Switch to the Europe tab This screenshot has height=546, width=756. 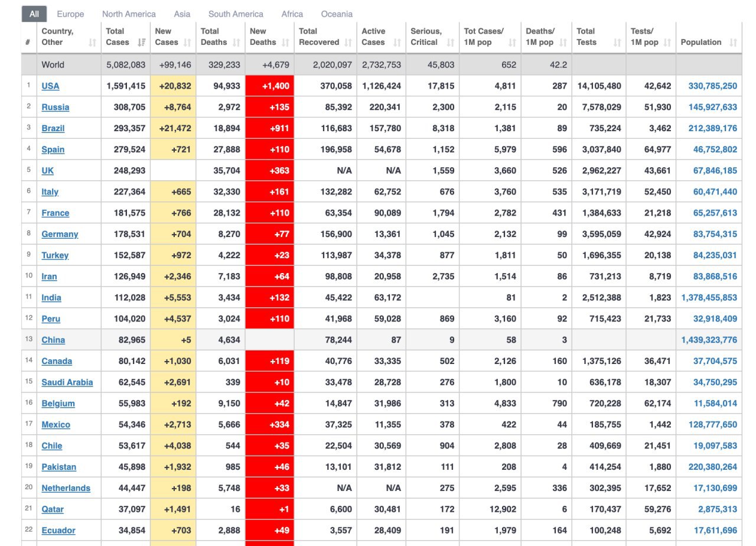point(70,14)
